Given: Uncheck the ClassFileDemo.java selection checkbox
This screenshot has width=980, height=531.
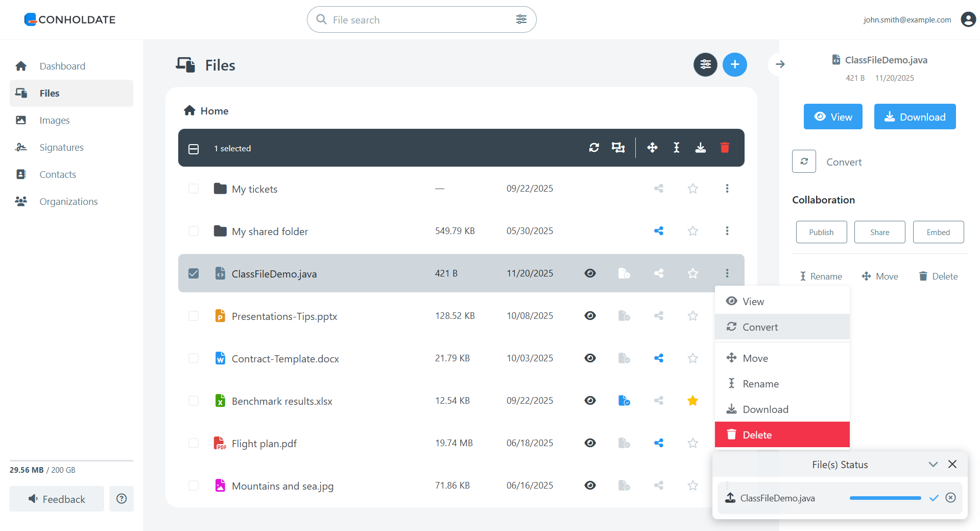Looking at the screenshot, I should [x=194, y=273].
